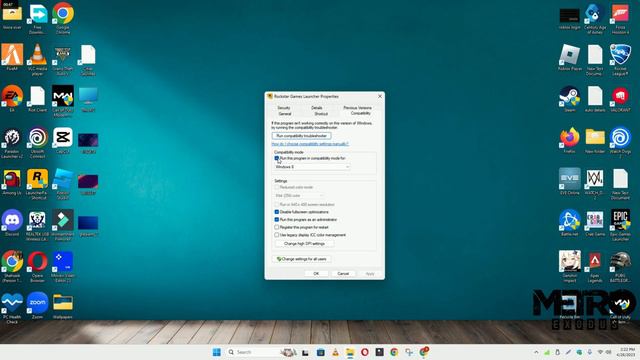This screenshot has height=360, width=640.
Task: Open CapCut desktop shortcut
Action: (62, 140)
